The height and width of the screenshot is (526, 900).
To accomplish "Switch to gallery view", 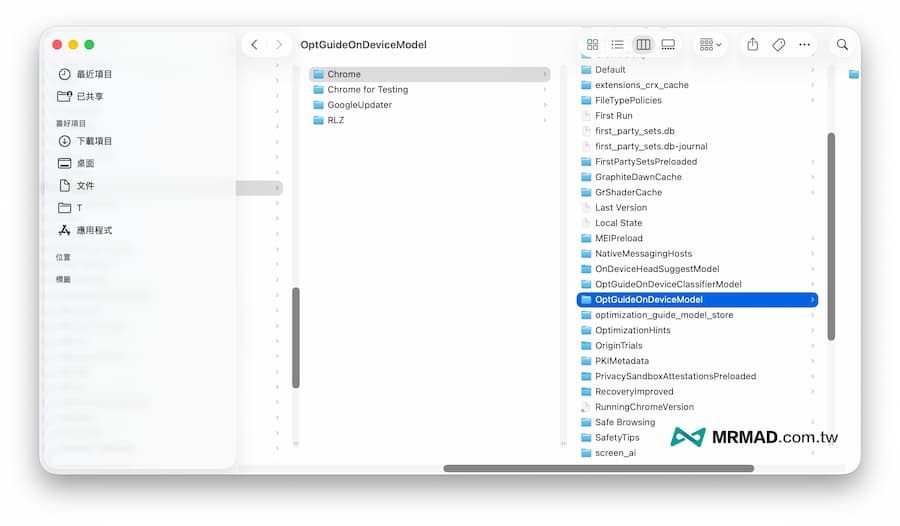I will click(668, 44).
